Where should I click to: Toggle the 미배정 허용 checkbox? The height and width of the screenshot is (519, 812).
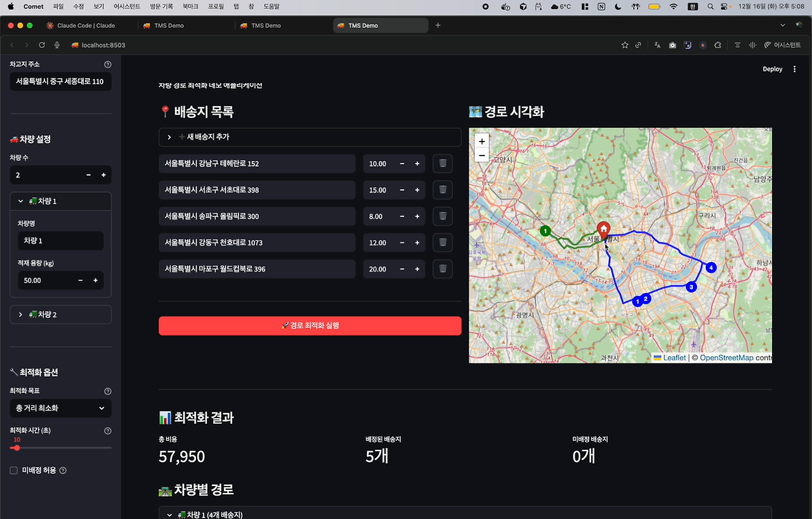[x=14, y=471]
